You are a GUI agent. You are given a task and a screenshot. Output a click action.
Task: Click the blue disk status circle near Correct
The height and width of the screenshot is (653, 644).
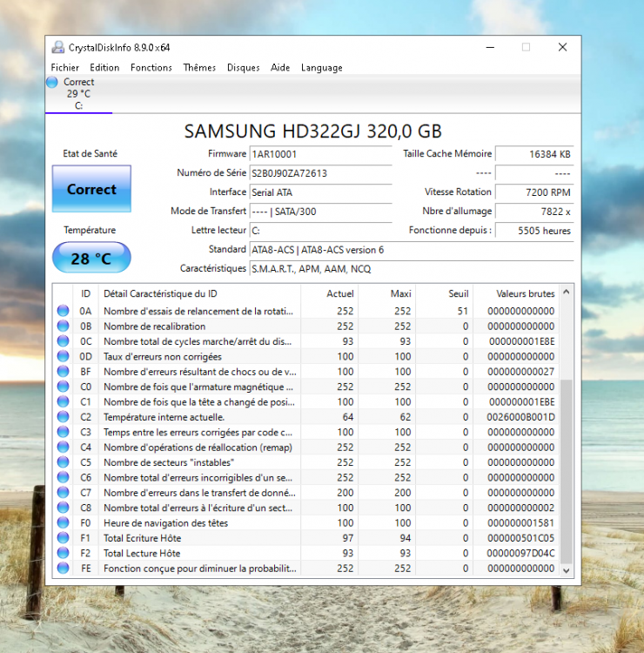(52, 82)
